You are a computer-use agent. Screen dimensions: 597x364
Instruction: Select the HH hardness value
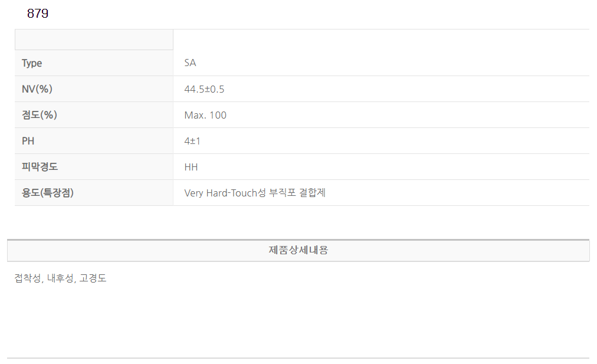tap(191, 167)
